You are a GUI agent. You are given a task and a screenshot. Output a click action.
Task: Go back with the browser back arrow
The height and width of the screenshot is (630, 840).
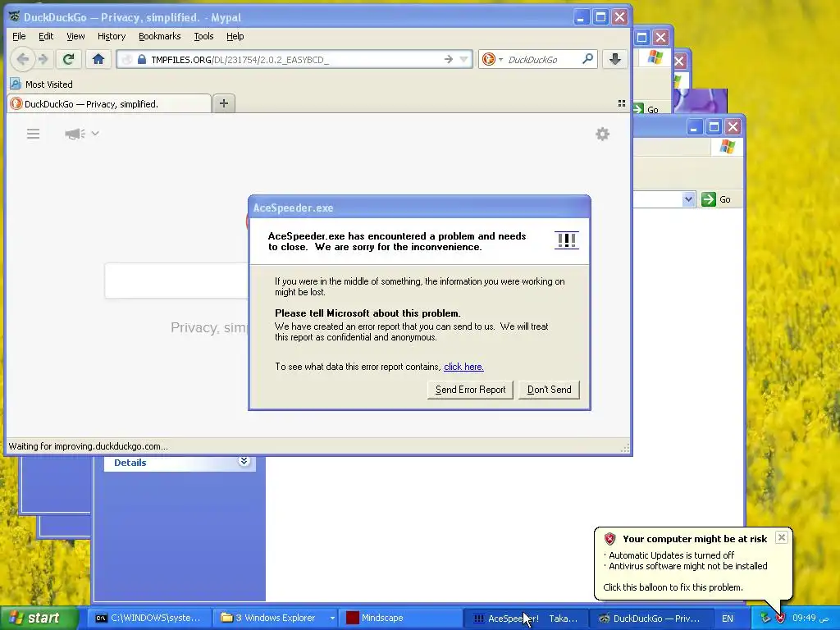22,59
